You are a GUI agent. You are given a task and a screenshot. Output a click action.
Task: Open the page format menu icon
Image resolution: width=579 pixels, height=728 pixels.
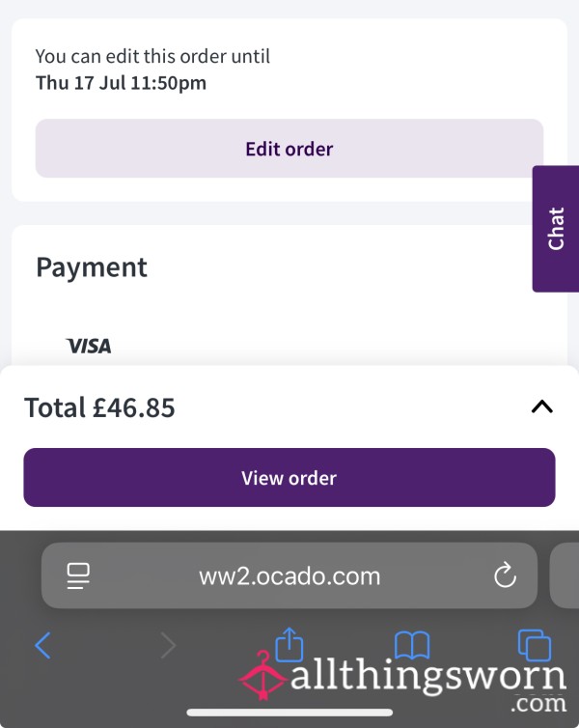78,575
